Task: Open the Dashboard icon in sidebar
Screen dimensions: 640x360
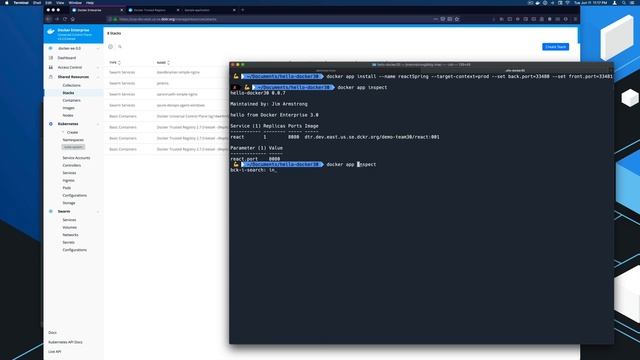Action: point(51,58)
